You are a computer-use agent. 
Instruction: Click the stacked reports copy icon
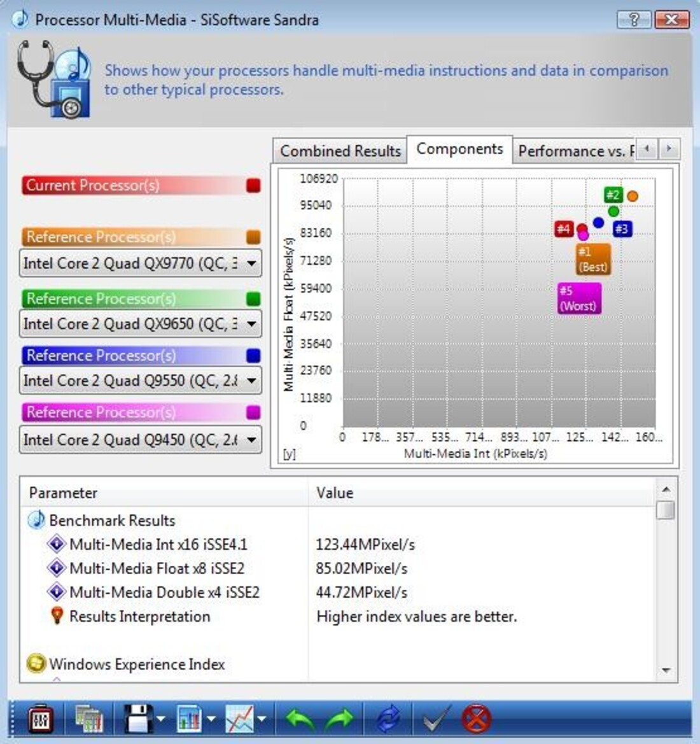pos(88,719)
